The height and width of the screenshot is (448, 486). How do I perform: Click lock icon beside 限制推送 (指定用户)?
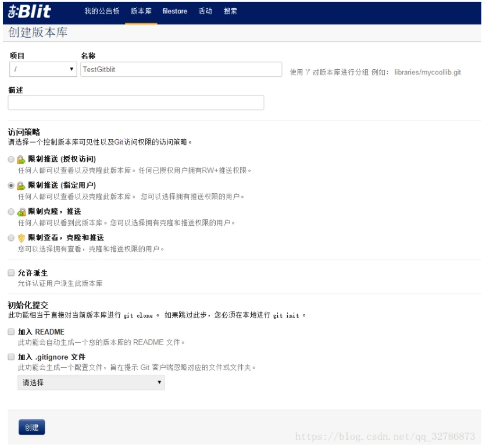[x=21, y=186]
